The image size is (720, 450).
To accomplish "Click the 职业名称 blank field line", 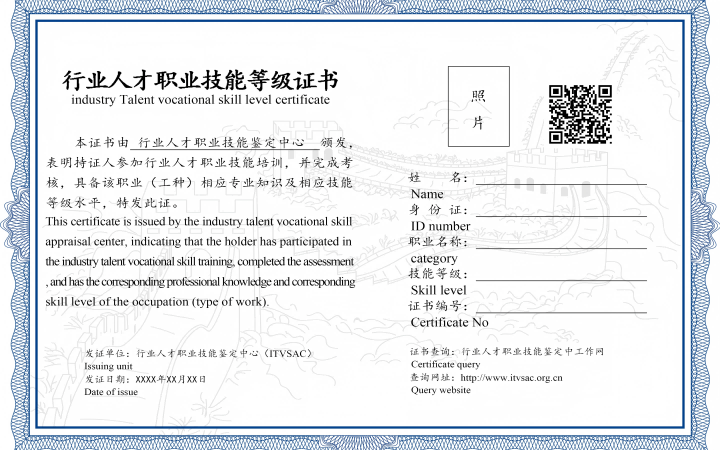I will (x=560, y=245).
